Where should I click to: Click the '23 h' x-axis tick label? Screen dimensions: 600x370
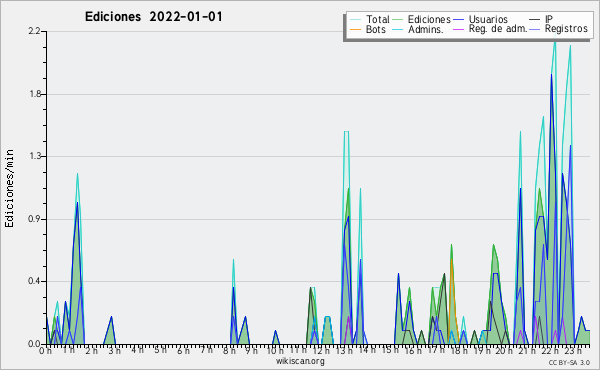573,350
